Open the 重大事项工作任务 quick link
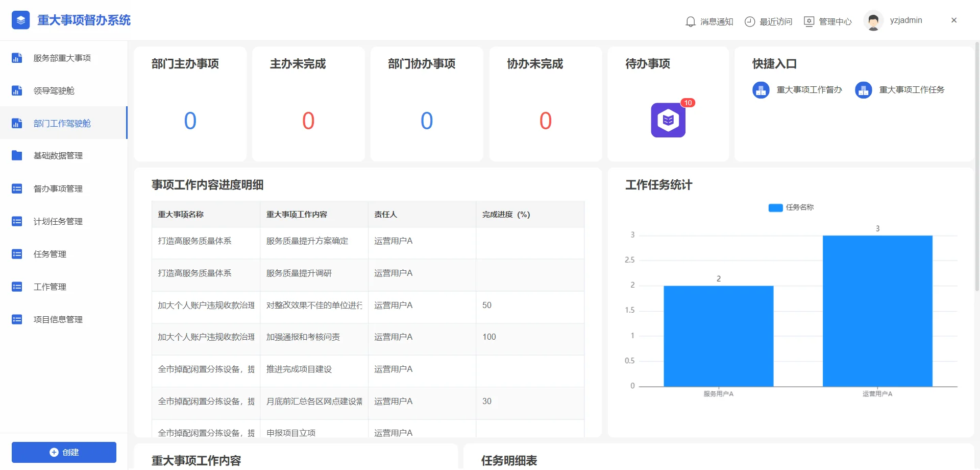This screenshot has height=470, width=980. (x=912, y=90)
